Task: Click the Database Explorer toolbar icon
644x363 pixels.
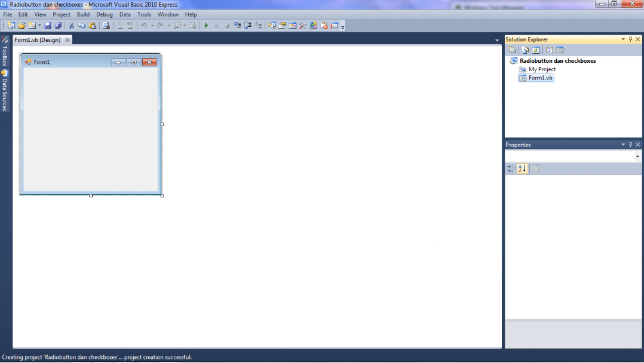Action: 314,26
